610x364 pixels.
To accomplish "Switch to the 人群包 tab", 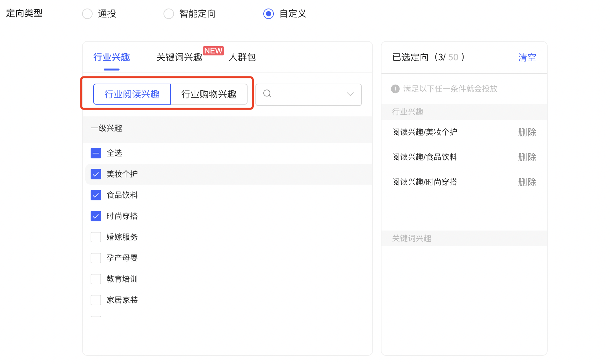I will [242, 57].
